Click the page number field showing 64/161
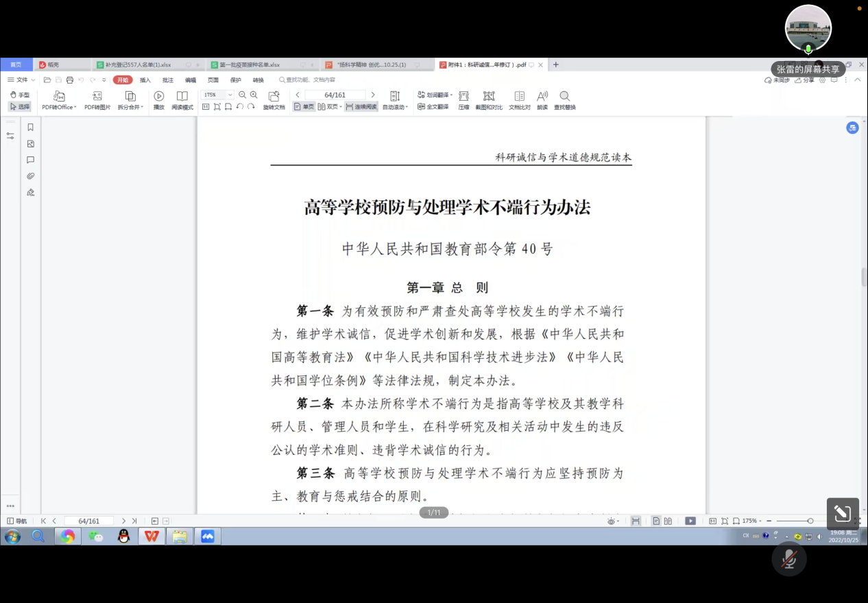The height and width of the screenshot is (603, 868). [x=335, y=95]
